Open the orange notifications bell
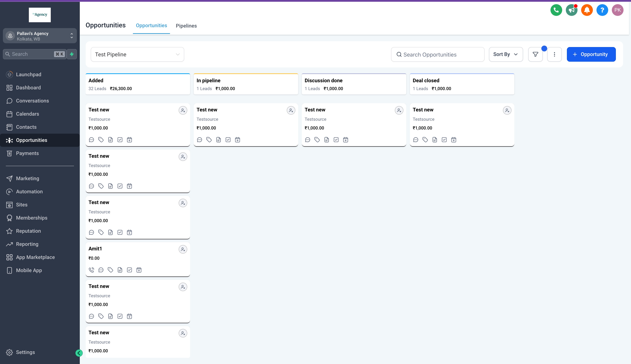631x364 pixels. (587, 10)
